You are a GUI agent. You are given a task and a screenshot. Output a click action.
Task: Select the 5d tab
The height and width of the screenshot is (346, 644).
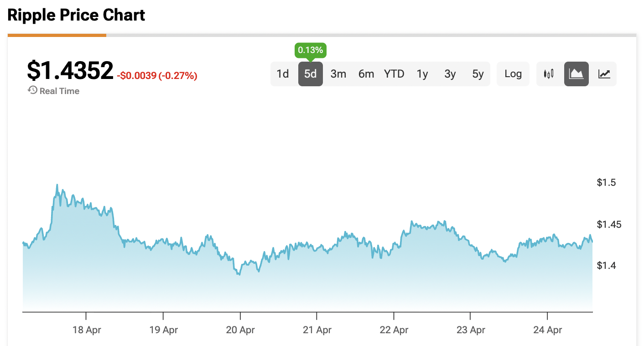coord(310,73)
